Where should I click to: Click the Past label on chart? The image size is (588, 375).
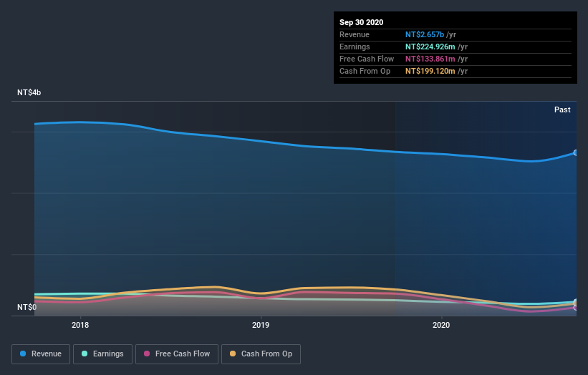[x=562, y=109]
